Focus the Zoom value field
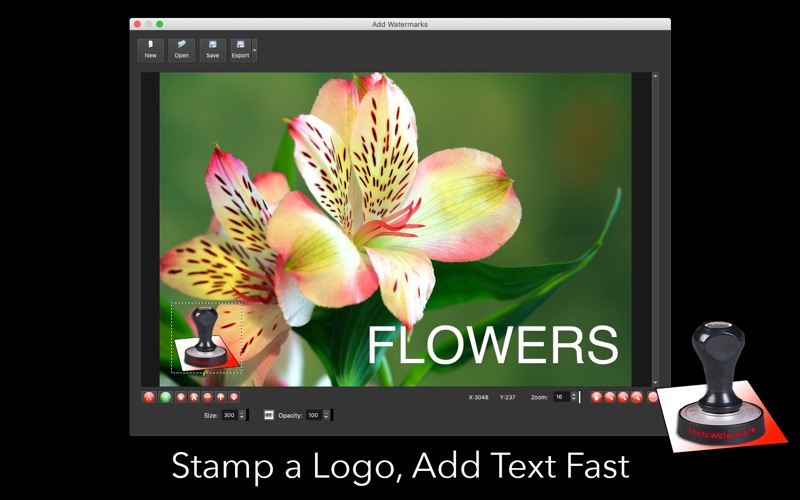The width and height of the screenshot is (800, 500). pos(561,397)
